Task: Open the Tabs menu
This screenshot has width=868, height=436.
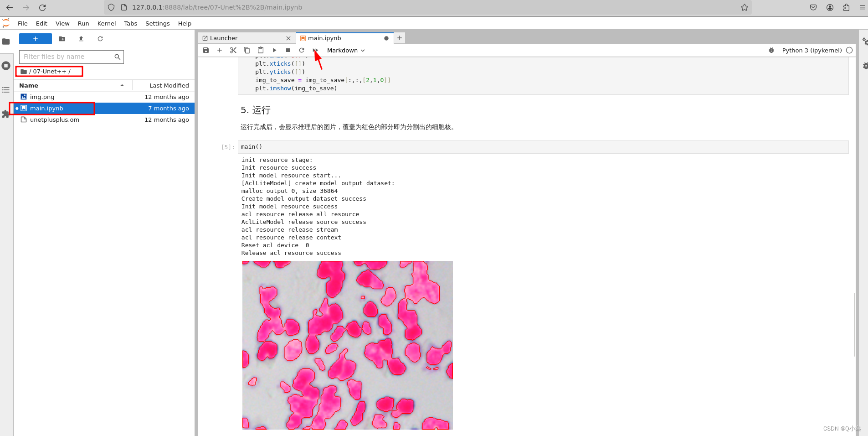Action: 130,23
